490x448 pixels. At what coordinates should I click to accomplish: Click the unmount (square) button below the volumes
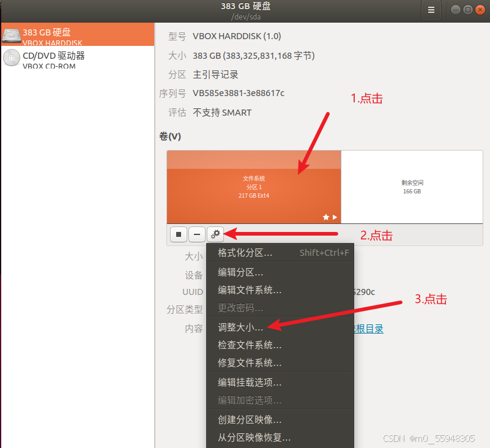(x=178, y=234)
